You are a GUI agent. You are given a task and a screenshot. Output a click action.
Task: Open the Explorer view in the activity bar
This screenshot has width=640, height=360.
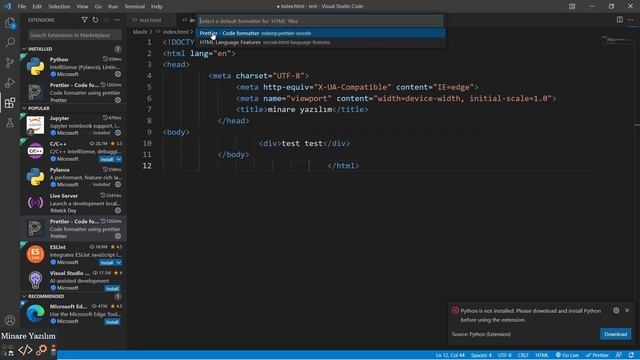(x=10, y=23)
